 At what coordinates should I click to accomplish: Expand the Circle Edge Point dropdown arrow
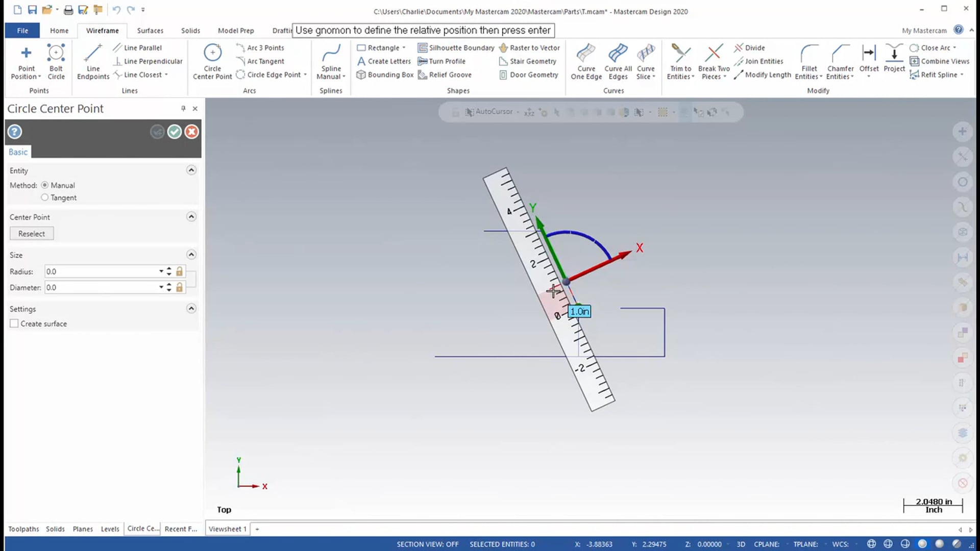tap(305, 74)
